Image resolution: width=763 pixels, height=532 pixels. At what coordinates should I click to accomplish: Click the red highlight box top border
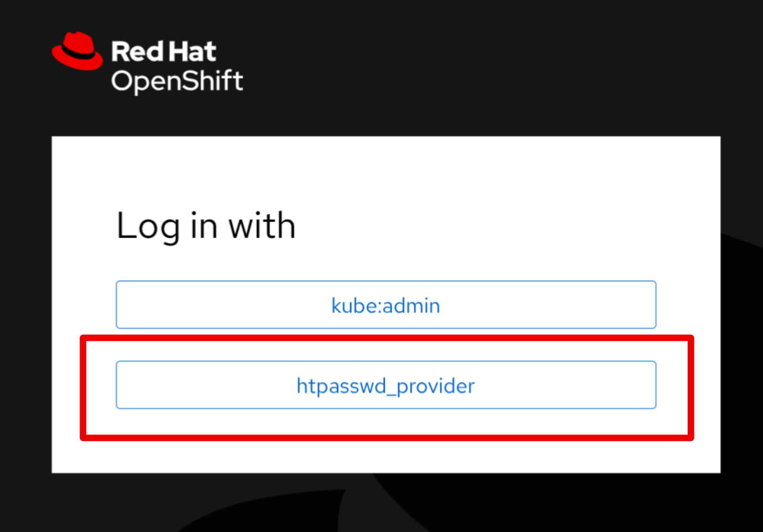386,338
